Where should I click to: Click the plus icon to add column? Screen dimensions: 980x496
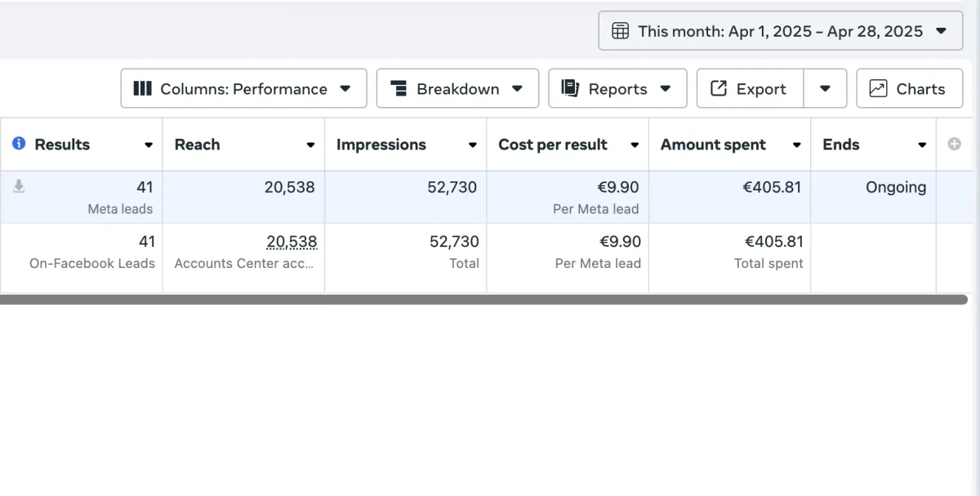[x=954, y=144]
